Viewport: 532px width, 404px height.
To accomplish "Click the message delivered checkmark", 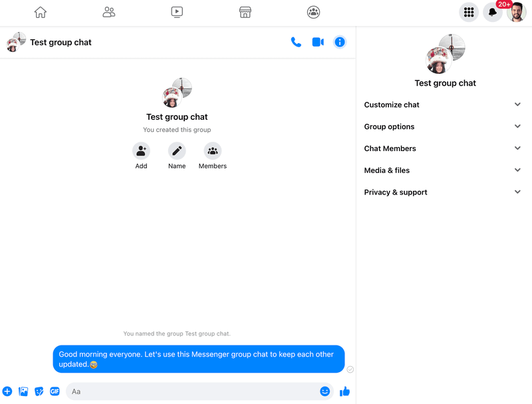I will [350, 369].
